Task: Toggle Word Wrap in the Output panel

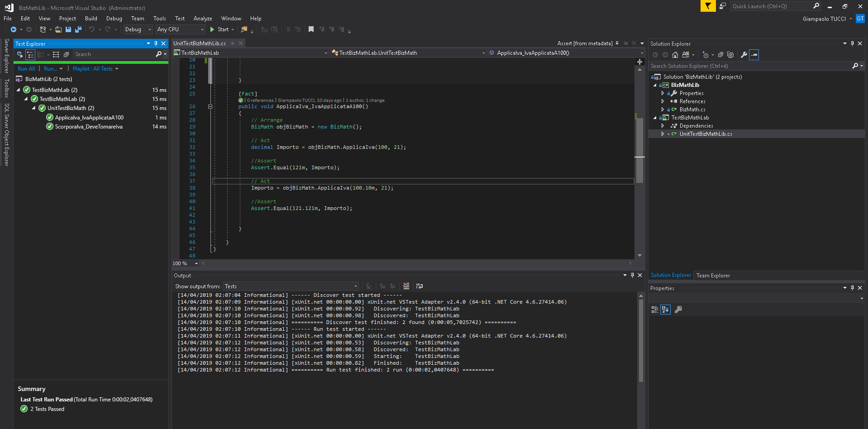Action: coord(420,286)
